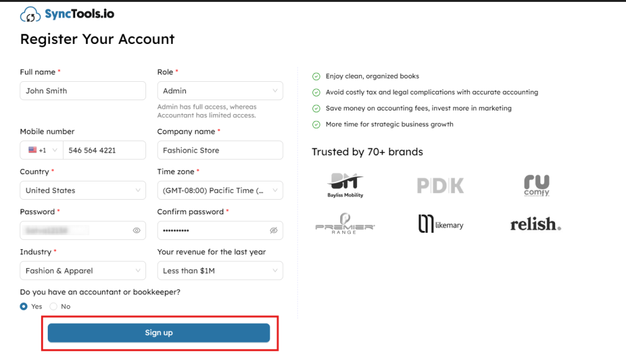Toggle Password field visibility eye icon

[x=136, y=230]
